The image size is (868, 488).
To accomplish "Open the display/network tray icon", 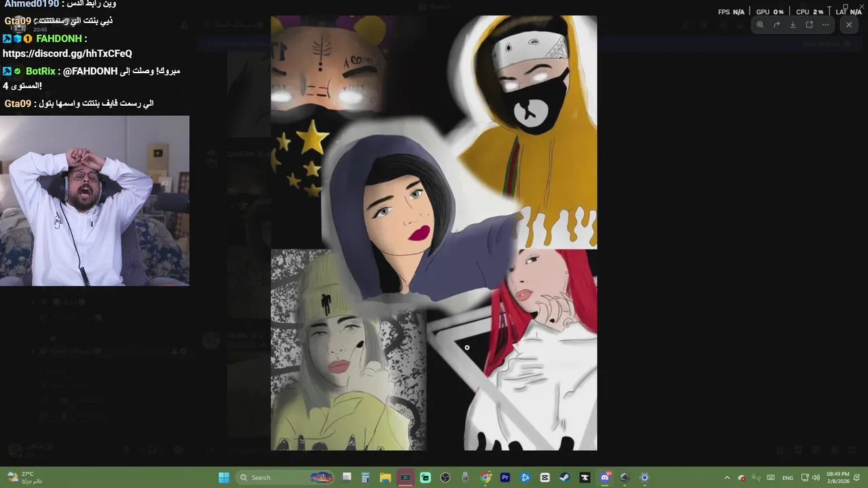I will 805,478.
